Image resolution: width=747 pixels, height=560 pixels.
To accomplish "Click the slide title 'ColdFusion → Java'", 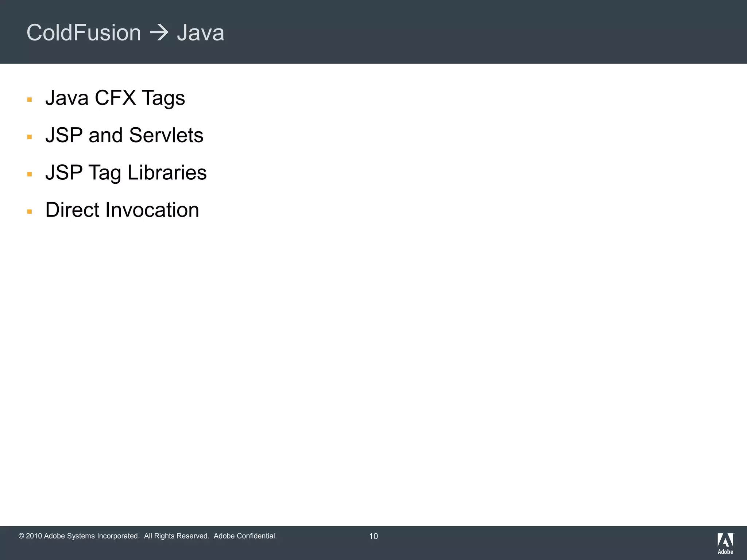I will [x=125, y=32].
